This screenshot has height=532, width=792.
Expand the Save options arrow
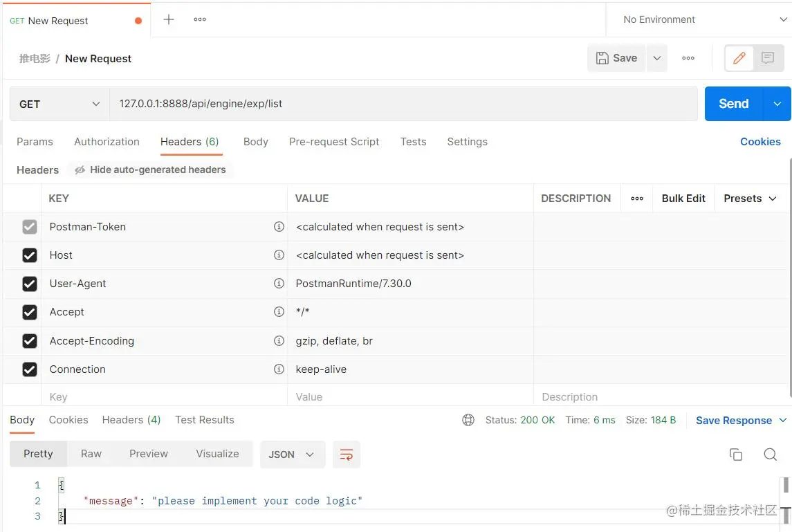[657, 58]
